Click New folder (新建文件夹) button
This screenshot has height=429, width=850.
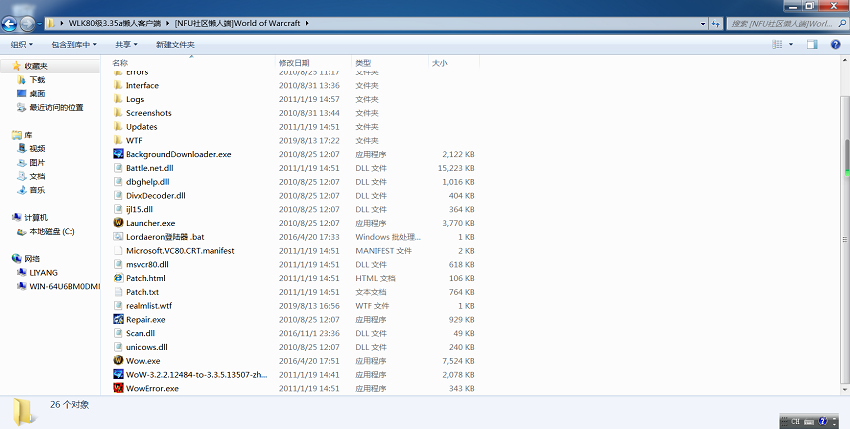175,44
